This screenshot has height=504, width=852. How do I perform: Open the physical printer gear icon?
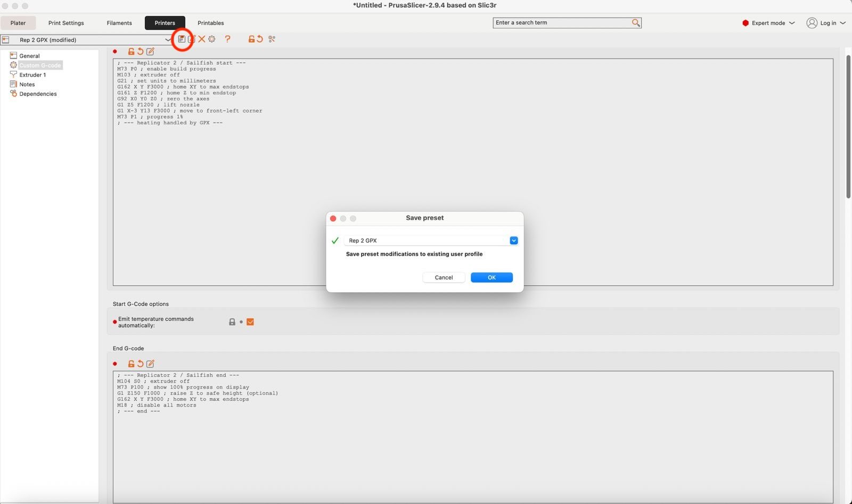tap(212, 39)
